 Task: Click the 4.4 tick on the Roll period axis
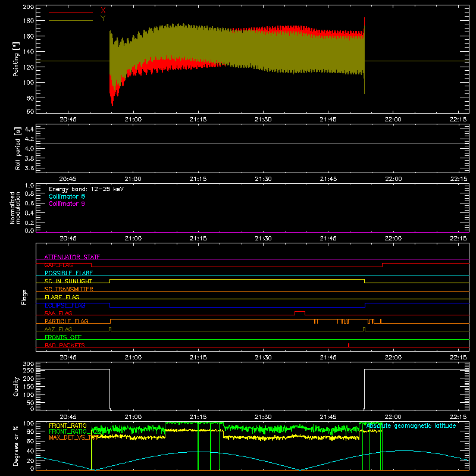pos(29,129)
